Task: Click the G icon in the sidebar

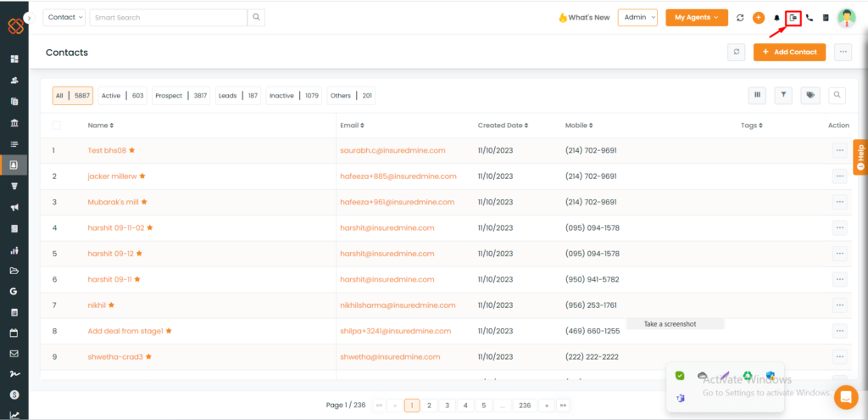Action: click(x=14, y=291)
